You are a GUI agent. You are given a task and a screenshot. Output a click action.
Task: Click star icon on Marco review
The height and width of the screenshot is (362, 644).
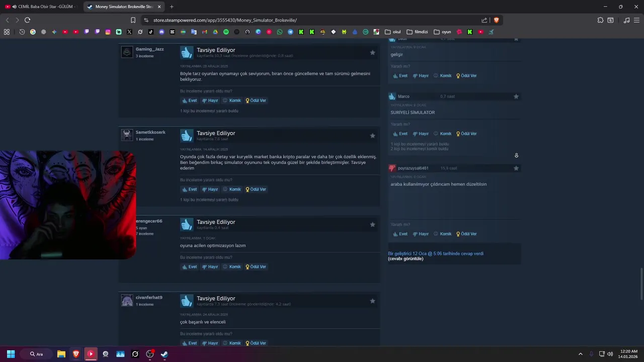click(516, 96)
